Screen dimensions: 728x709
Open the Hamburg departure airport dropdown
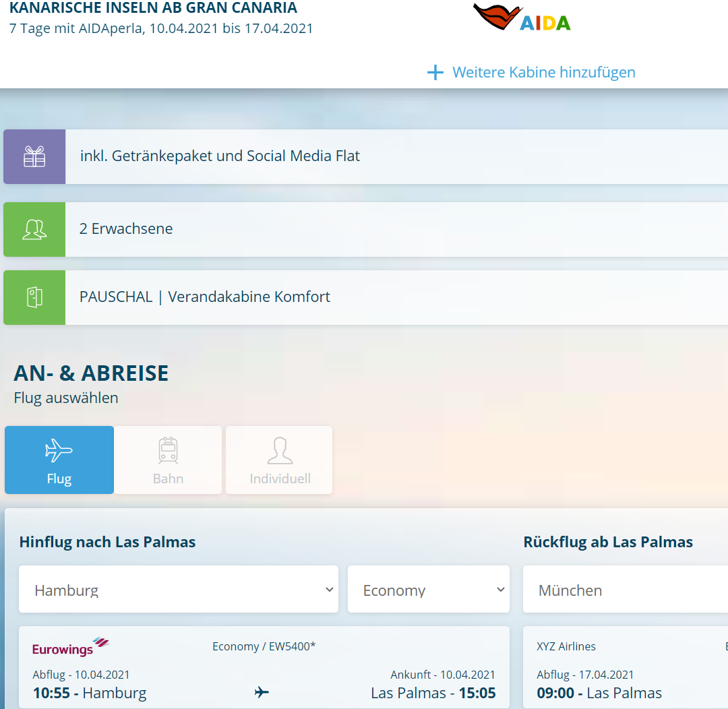click(179, 590)
